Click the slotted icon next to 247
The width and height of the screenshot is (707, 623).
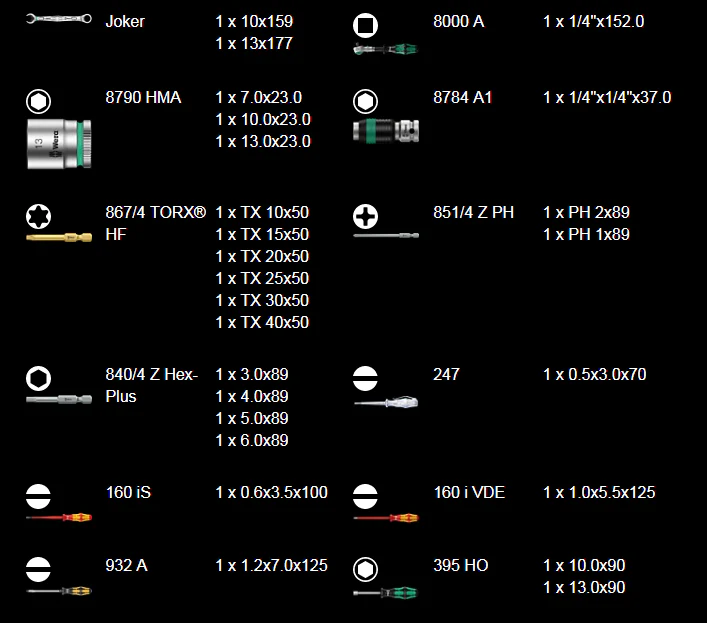[365, 378]
